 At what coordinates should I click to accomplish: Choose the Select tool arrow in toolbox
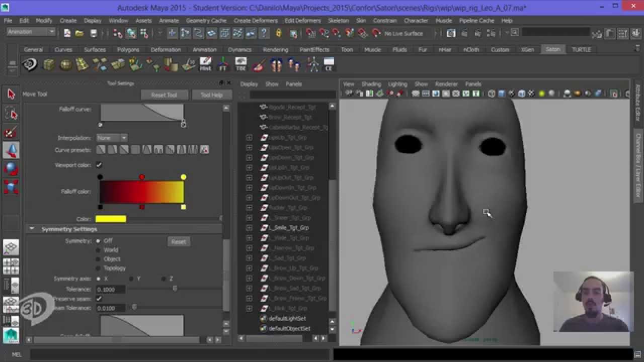pos(11,94)
